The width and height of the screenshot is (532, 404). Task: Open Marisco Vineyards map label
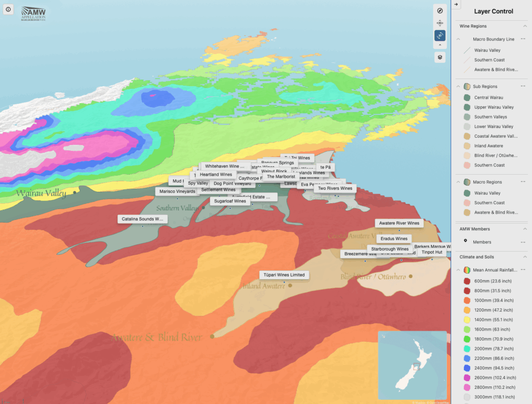[x=177, y=191]
